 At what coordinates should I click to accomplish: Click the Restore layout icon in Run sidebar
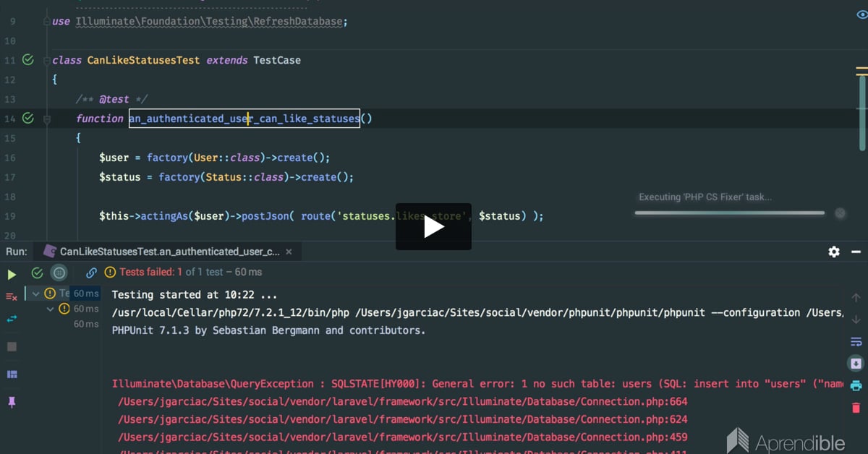pos(12,374)
